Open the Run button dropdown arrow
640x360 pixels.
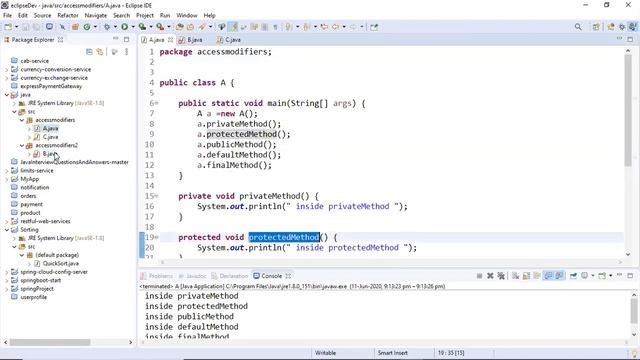point(133,27)
